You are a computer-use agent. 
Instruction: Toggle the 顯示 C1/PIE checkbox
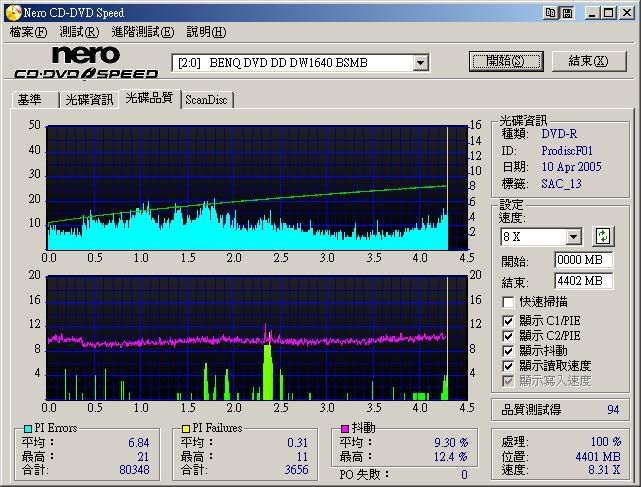click(510, 321)
